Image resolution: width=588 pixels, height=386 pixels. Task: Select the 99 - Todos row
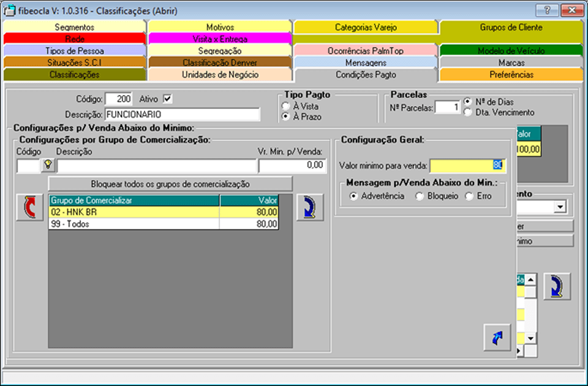coord(164,224)
